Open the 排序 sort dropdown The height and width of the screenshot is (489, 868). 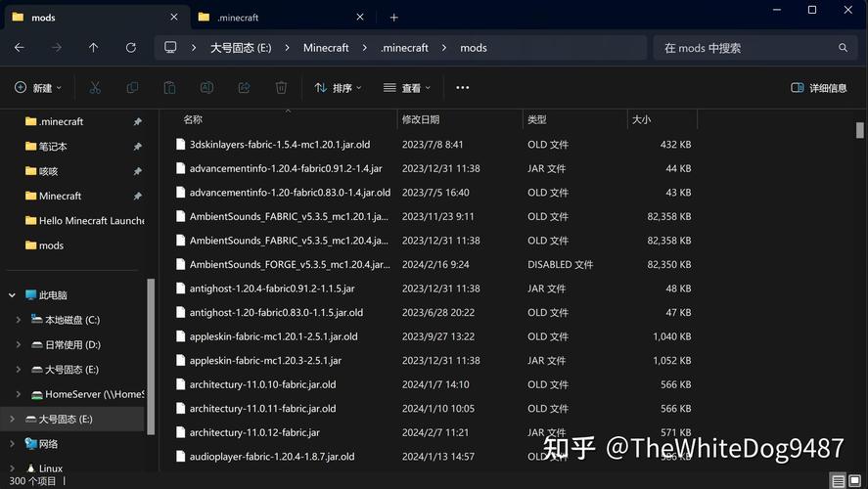pyautogui.click(x=338, y=88)
